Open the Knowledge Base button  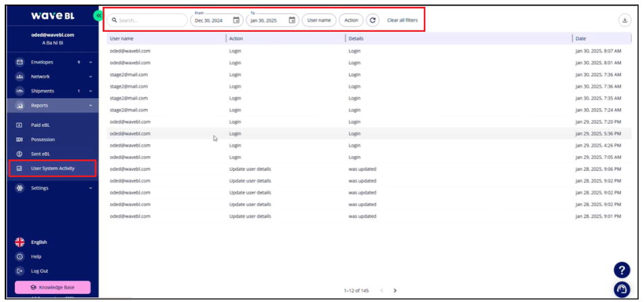[x=53, y=287]
